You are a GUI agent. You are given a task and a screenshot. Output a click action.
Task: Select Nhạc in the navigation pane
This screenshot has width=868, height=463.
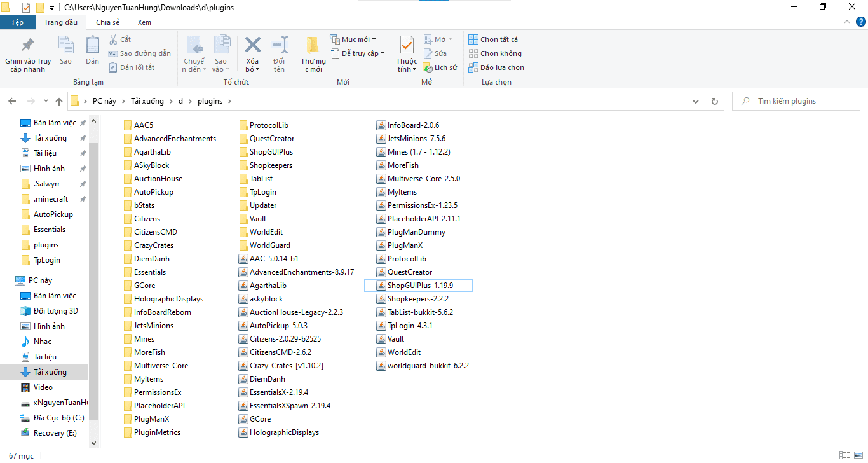(x=36, y=342)
